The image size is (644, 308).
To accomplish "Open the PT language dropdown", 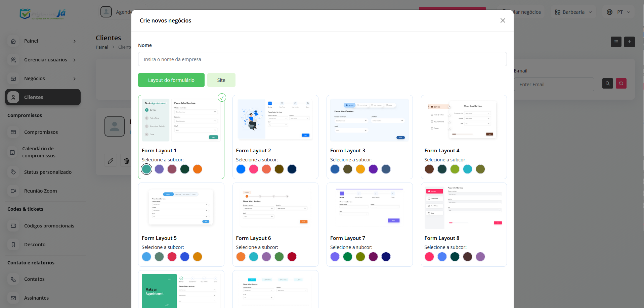I will tap(619, 12).
